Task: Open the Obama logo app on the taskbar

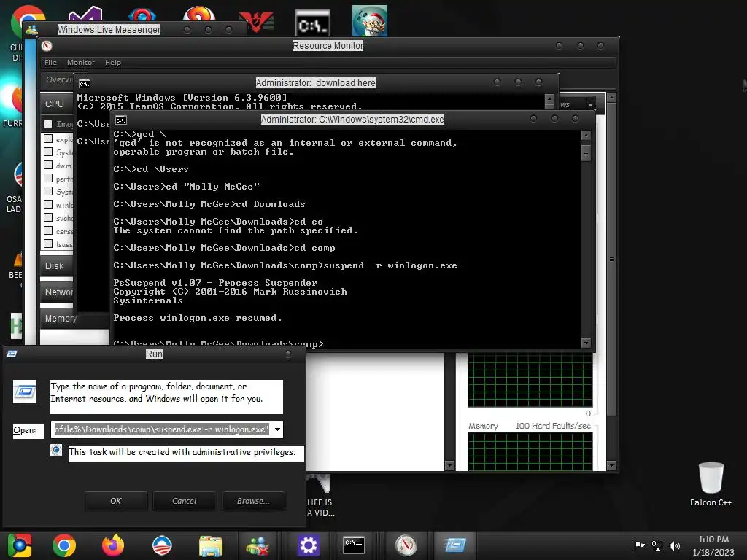Action: (162, 545)
